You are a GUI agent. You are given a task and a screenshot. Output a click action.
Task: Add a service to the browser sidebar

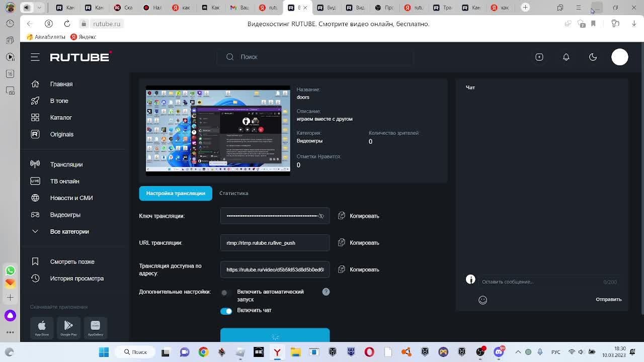coord(10,298)
